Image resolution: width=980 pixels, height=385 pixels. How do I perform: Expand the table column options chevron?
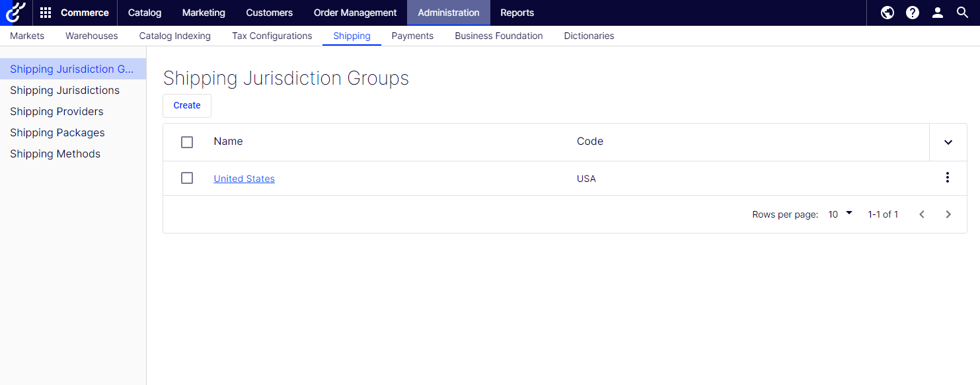point(948,142)
